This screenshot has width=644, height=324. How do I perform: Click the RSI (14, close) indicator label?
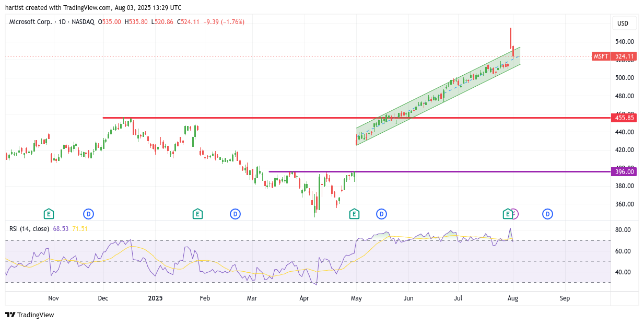tap(29, 228)
